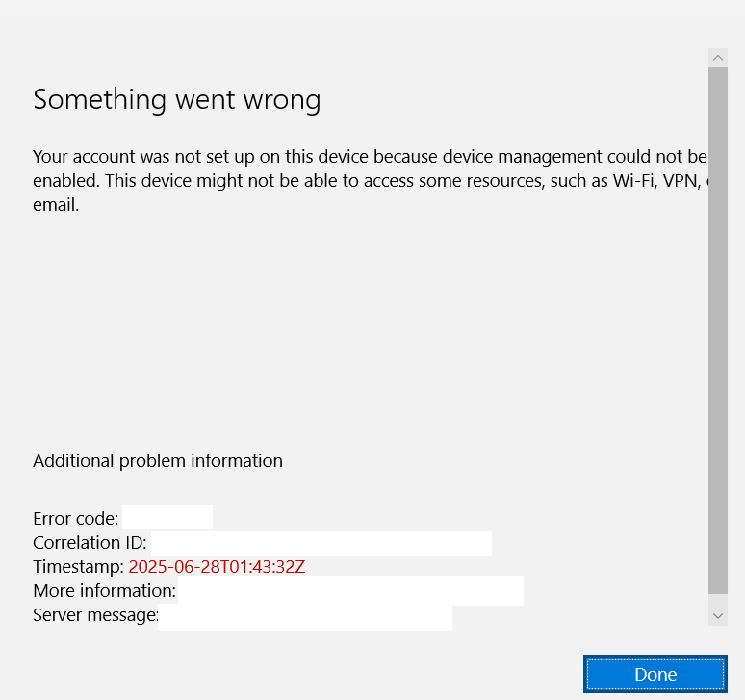Click the "Server message:" label
745x700 pixels.
click(95, 615)
